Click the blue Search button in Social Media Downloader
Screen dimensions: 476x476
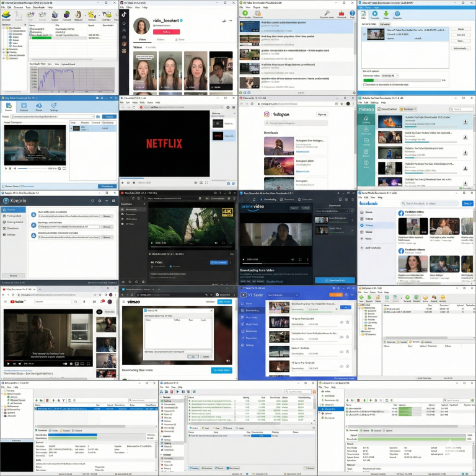[x=467, y=203]
